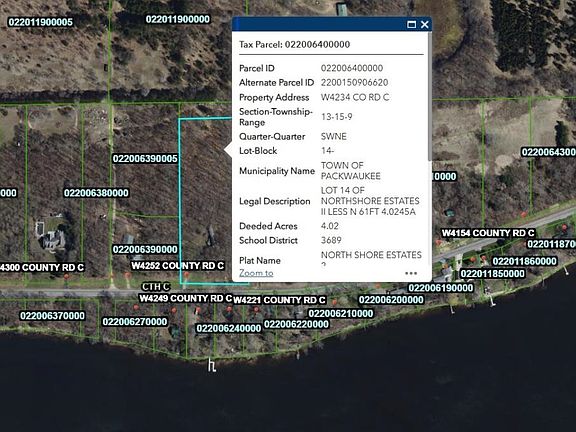This screenshot has width=576, height=432.
Task: Click the parcel label 022006390005
Action: (145, 159)
